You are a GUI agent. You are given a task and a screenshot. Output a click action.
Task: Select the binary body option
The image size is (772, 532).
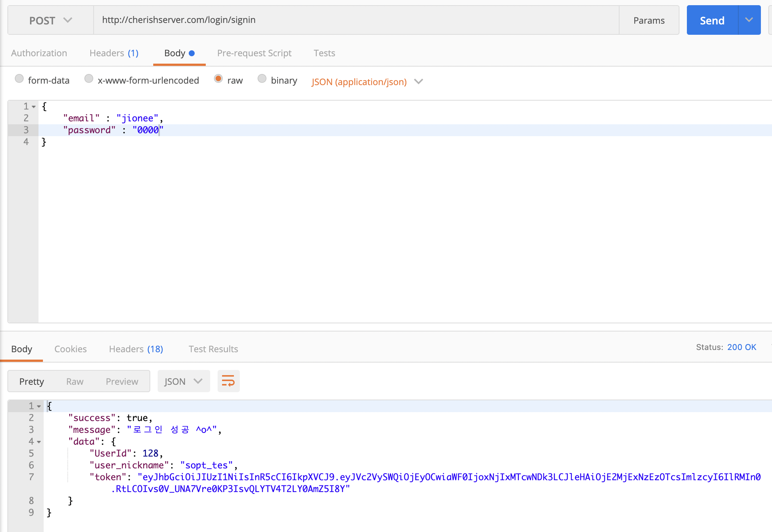(262, 78)
